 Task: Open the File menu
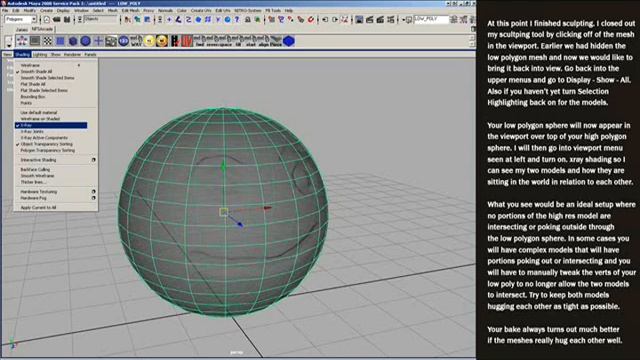click(5, 10)
